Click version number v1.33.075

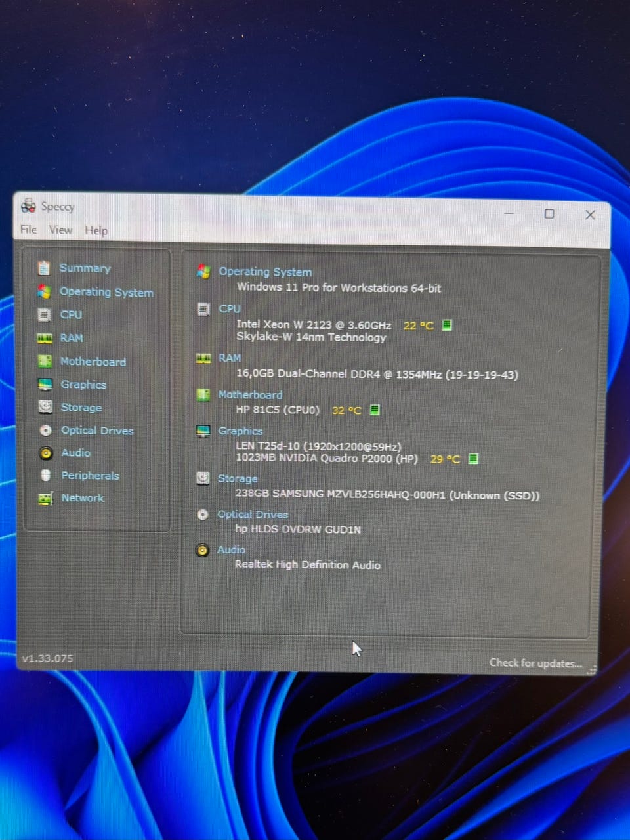click(x=47, y=658)
